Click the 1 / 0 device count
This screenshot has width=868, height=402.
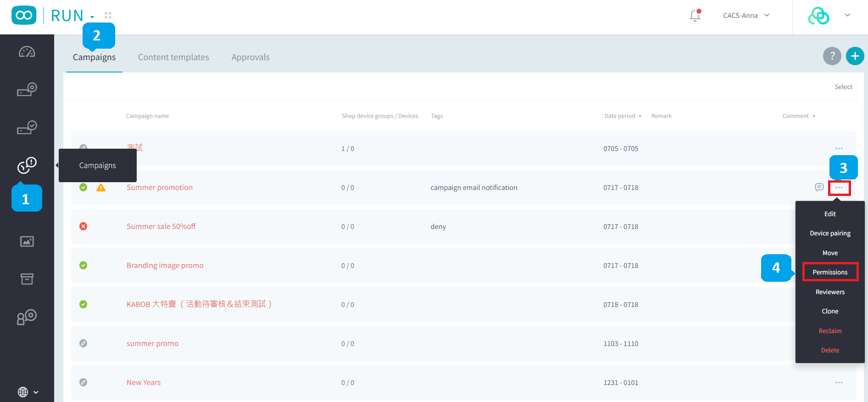[348, 149]
